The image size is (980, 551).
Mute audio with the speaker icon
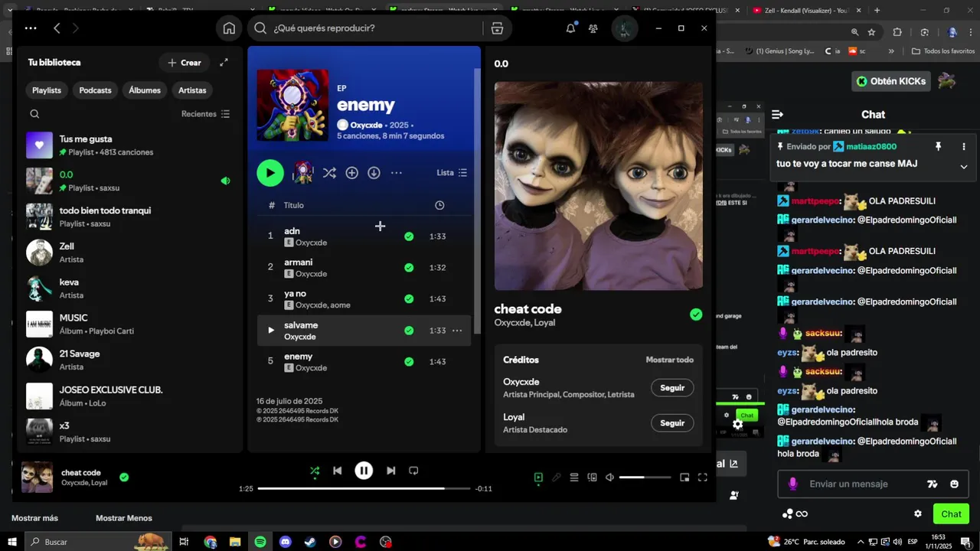pyautogui.click(x=609, y=478)
